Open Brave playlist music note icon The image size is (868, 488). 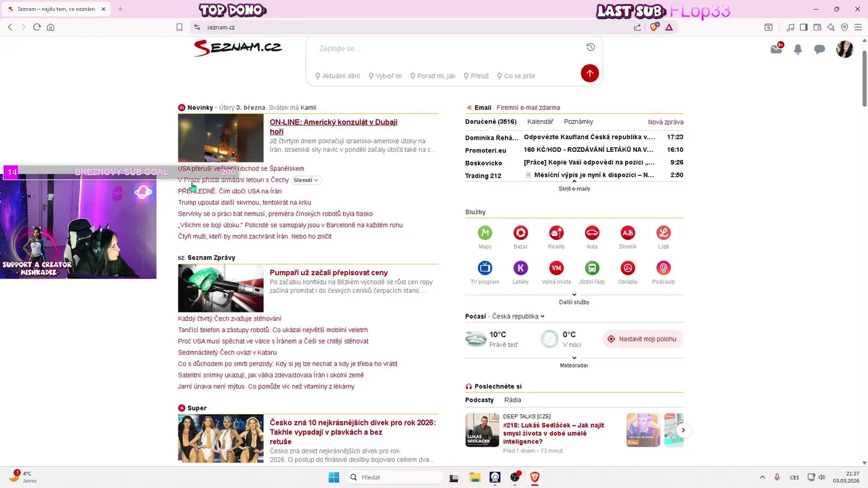pos(790,27)
